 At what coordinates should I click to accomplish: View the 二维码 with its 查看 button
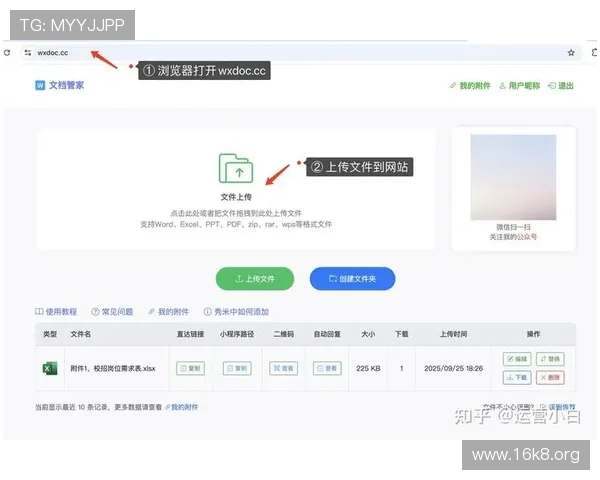(284, 368)
